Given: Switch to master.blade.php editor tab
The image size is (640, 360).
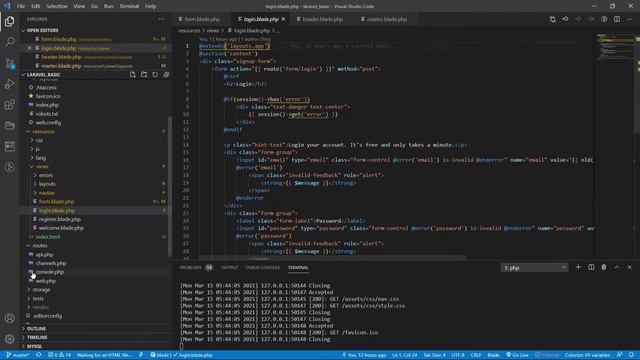Looking at the screenshot, I should [x=387, y=19].
